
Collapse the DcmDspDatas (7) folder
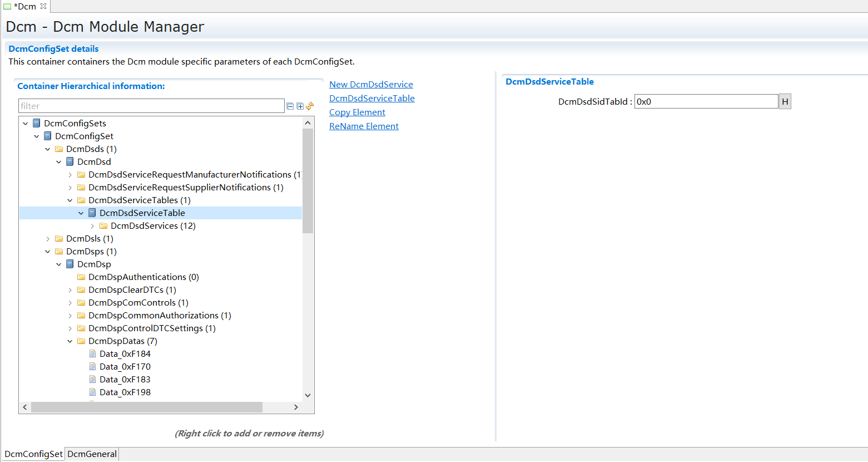70,341
